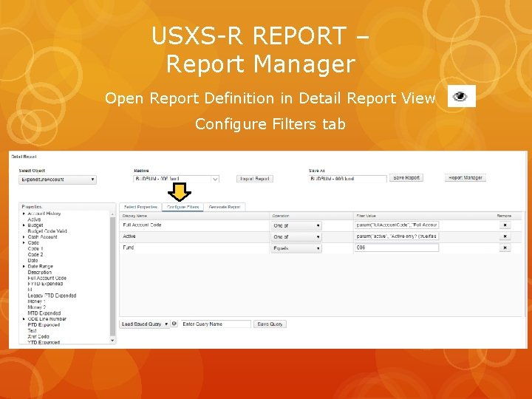532x399 pixels.
Task: Click the eye icon for Detail Report View
Action: [461, 96]
